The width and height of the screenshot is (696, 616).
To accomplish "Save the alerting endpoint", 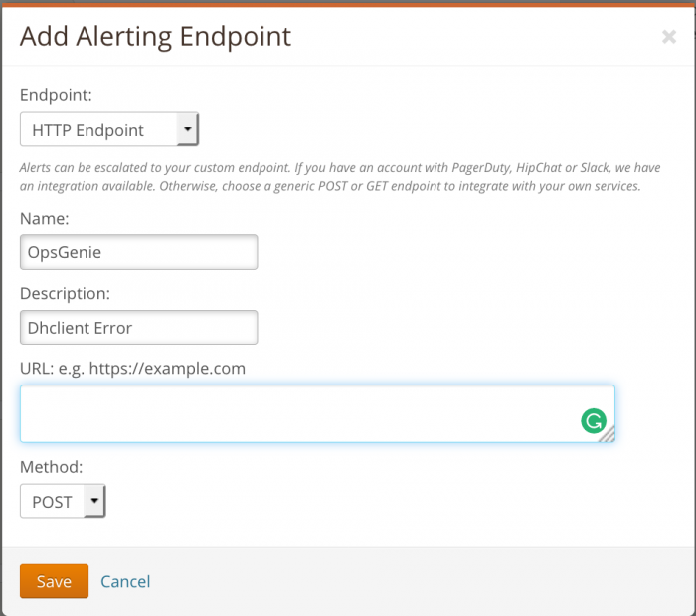I will pyautogui.click(x=54, y=581).
